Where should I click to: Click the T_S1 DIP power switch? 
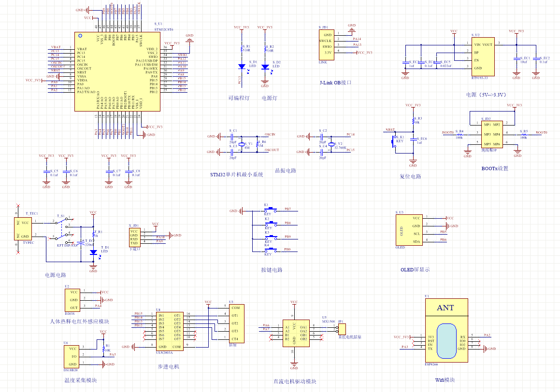(63, 230)
